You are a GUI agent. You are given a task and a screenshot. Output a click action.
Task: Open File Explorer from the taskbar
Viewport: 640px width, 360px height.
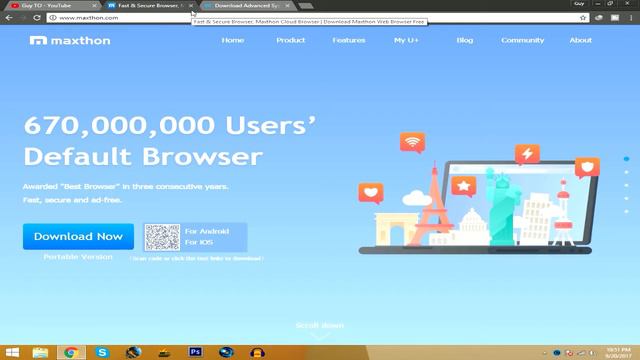(40, 352)
